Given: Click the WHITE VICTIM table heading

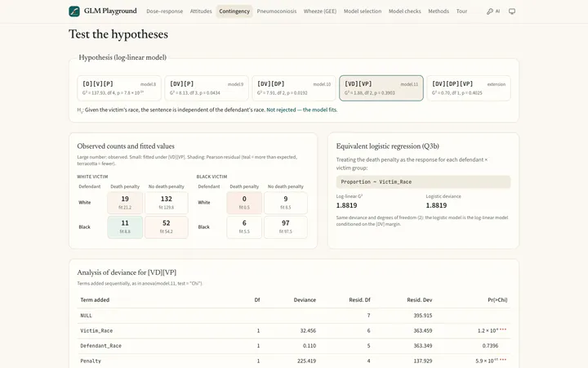Looking at the screenshot, I should (x=92, y=177).
